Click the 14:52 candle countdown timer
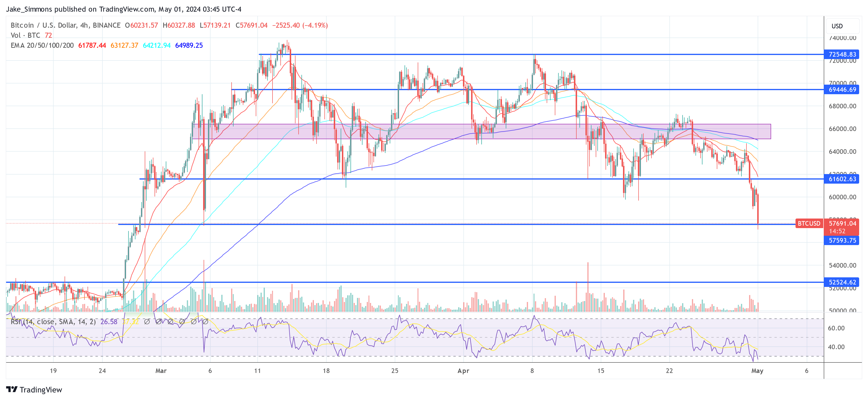The image size is (868, 400). 837,231
